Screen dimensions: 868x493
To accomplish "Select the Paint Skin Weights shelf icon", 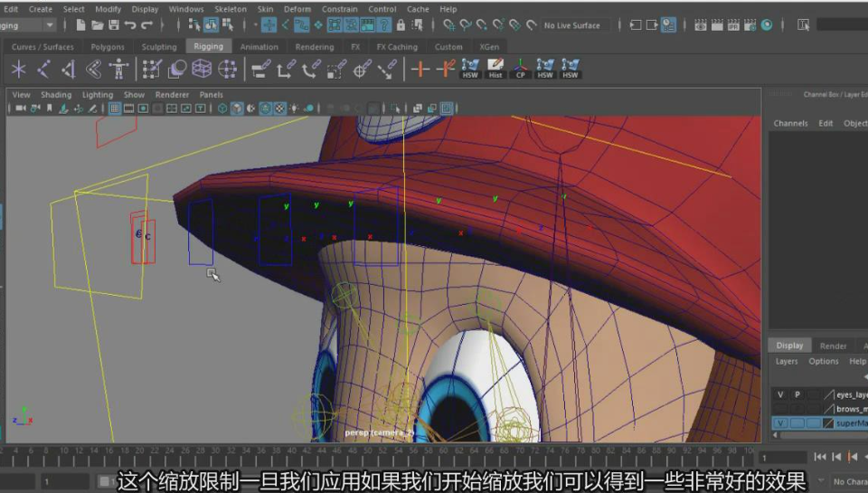I will coord(152,70).
